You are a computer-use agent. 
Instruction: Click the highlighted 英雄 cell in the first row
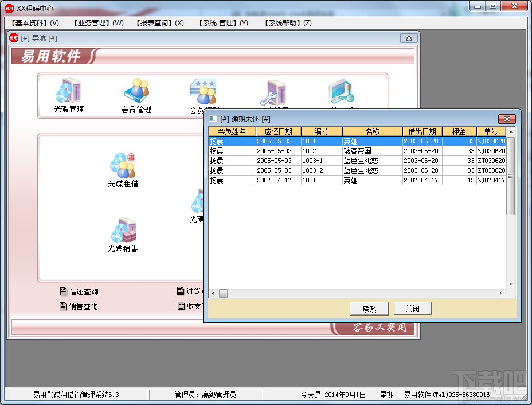(x=372, y=141)
